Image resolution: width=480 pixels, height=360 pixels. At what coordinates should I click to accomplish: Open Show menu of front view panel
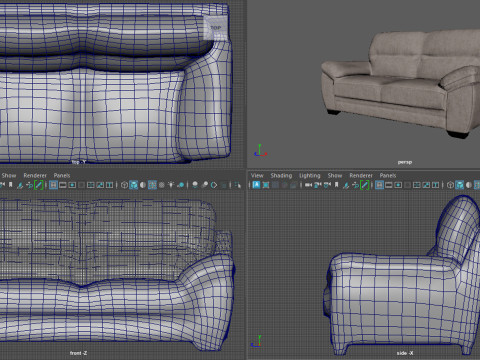point(9,175)
